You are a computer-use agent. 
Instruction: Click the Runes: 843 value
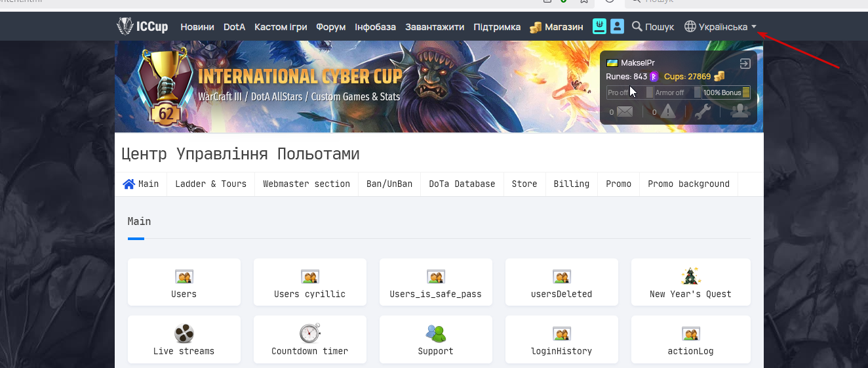click(626, 77)
